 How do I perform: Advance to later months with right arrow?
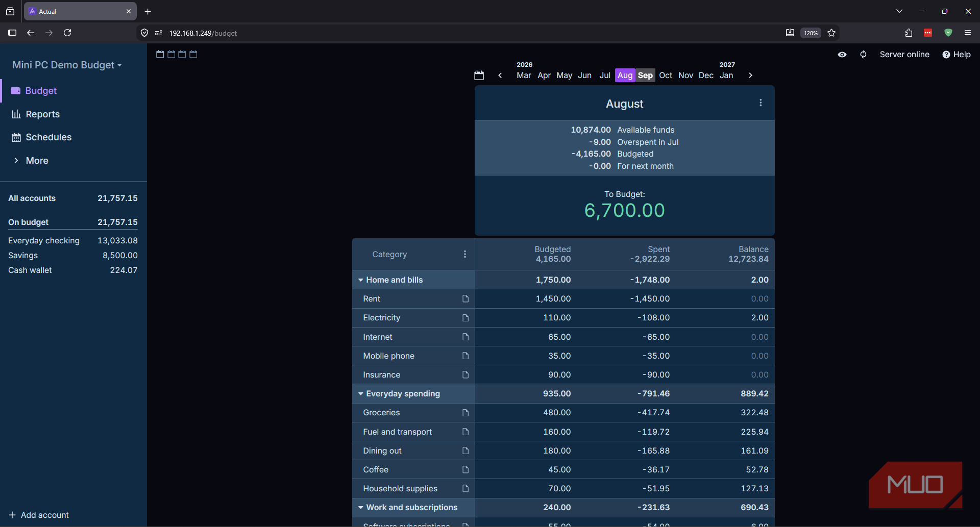tap(750, 76)
